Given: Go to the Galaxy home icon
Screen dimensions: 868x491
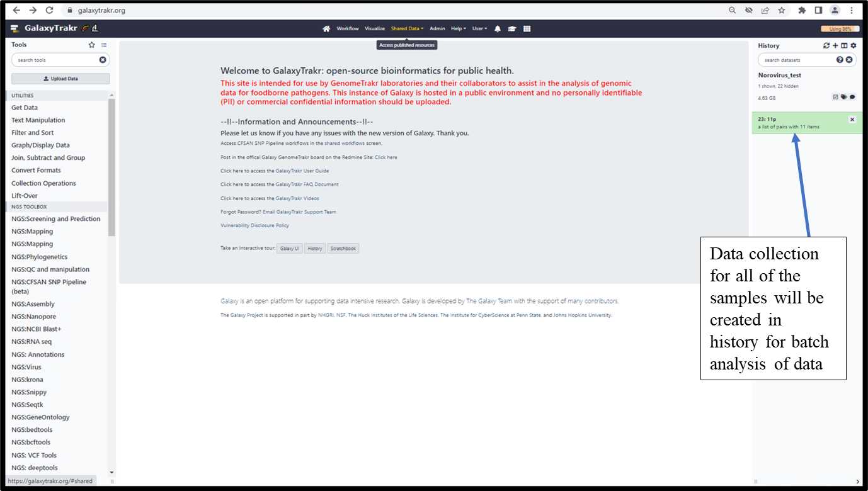Looking at the screenshot, I should click(x=326, y=28).
